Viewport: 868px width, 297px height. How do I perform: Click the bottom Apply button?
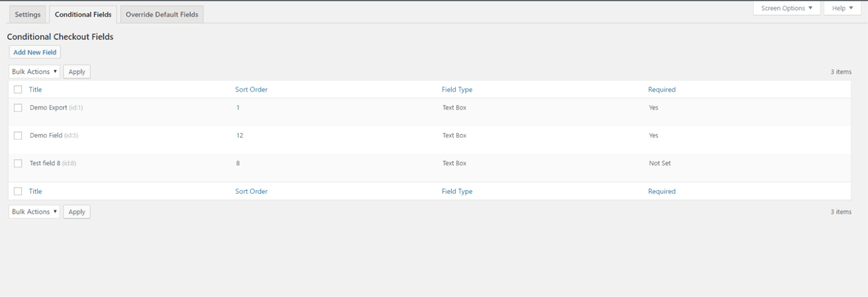coord(77,212)
